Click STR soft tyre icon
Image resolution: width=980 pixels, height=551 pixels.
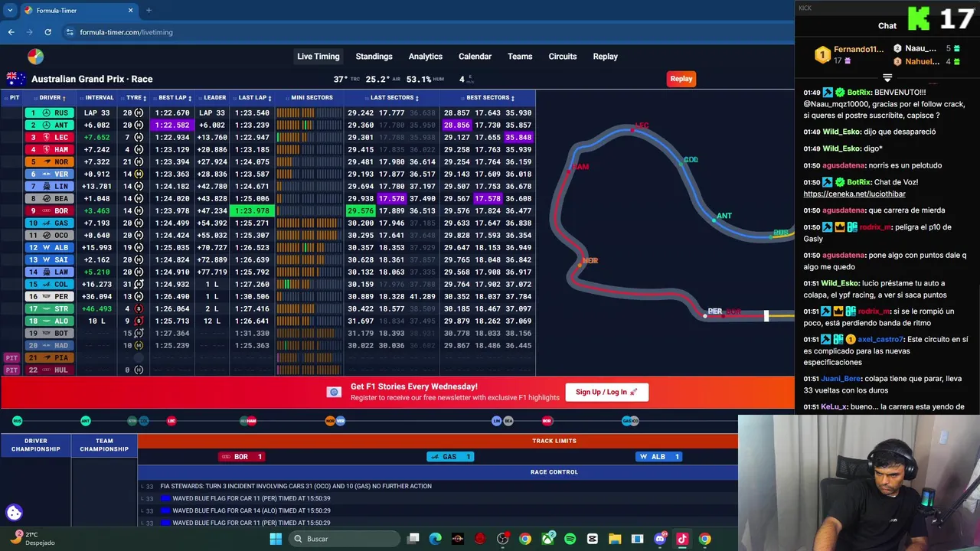pos(139,309)
